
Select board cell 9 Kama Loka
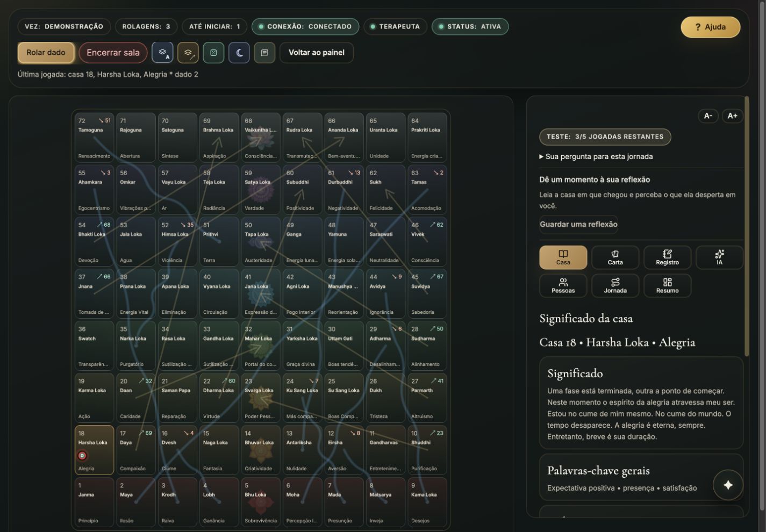427,502
